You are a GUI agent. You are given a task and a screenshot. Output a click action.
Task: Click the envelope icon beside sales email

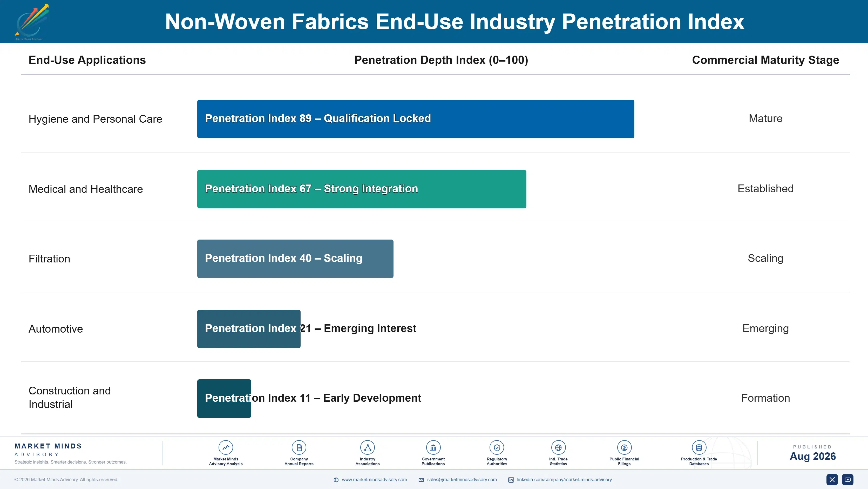421,480
